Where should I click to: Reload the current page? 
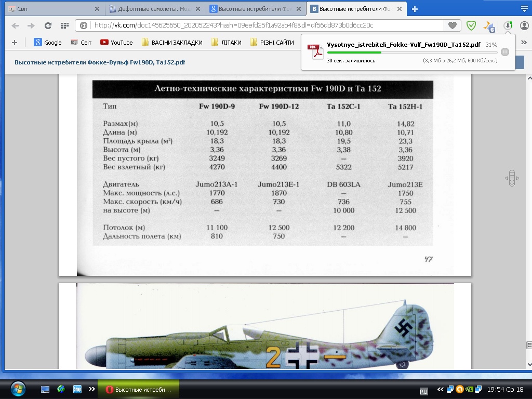(48, 25)
